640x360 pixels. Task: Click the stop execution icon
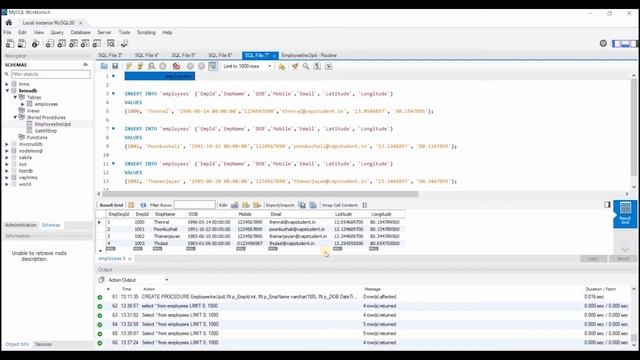(x=162, y=66)
